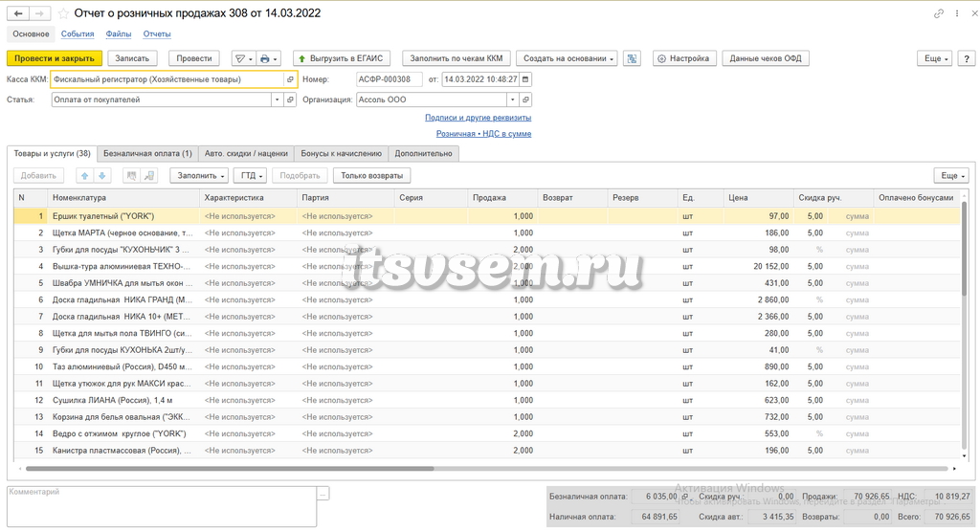Click the Номенклатура column header
Screen dimensions: 980x531
pos(123,198)
